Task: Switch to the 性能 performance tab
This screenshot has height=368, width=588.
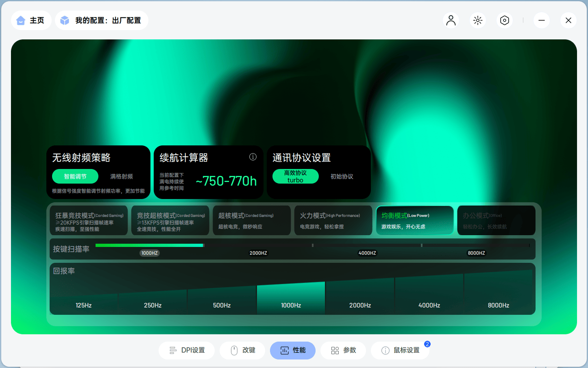Action: [x=292, y=350]
